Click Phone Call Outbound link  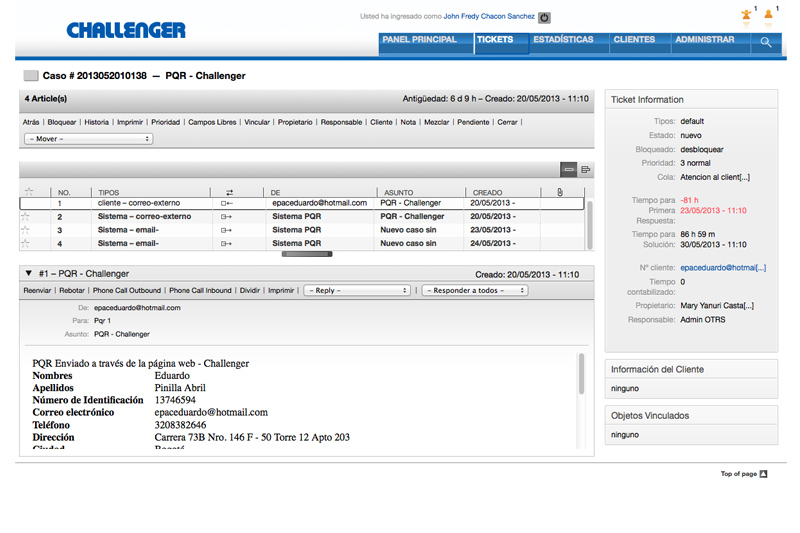127,290
